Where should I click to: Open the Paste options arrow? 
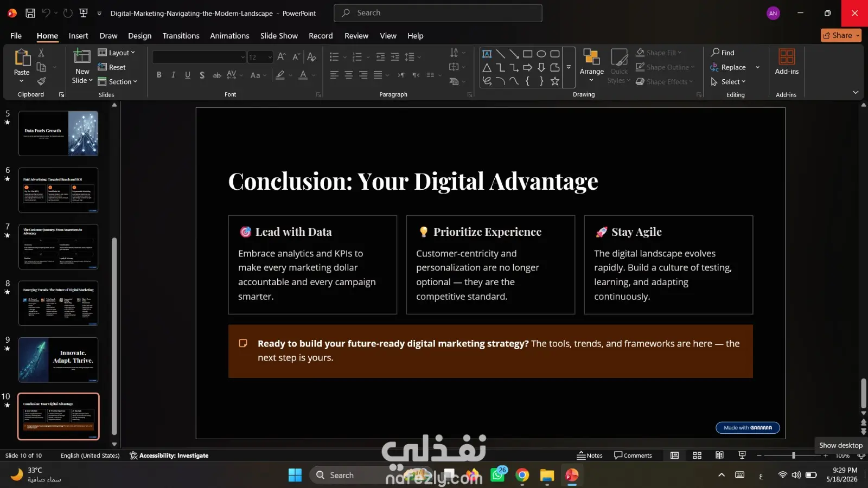tap(22, 81)
